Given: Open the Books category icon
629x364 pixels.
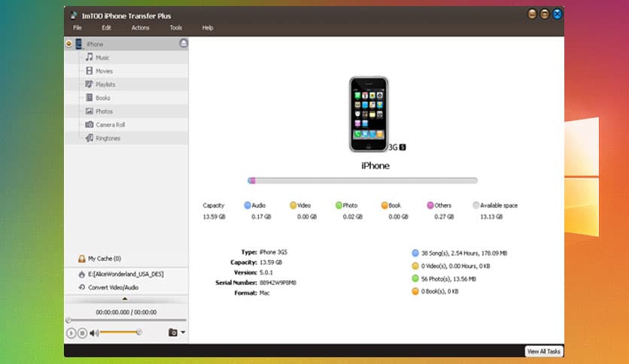Looking at the screenshot, I should tap(89, 98).
